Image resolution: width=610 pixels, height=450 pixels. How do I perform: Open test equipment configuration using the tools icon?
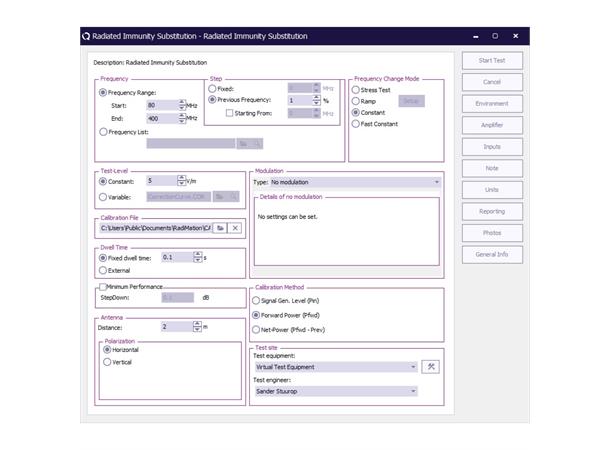click(431, 366)
